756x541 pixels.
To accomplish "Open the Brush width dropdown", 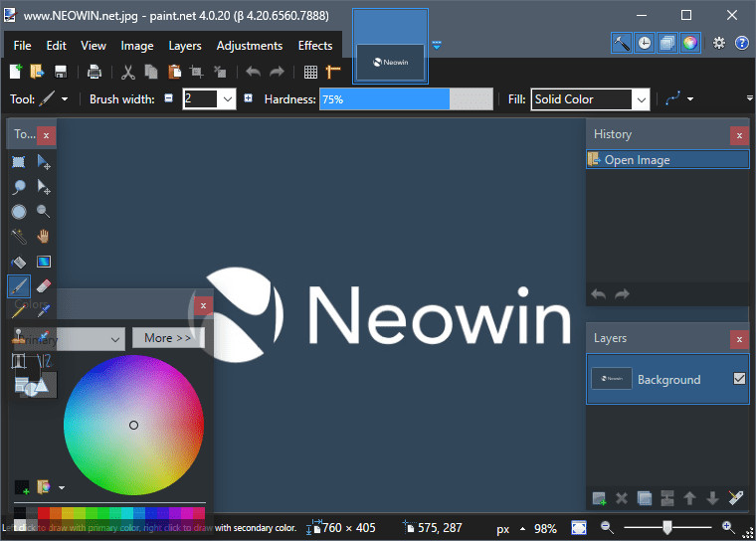I will pyautogui.click(x=228, y=99).
